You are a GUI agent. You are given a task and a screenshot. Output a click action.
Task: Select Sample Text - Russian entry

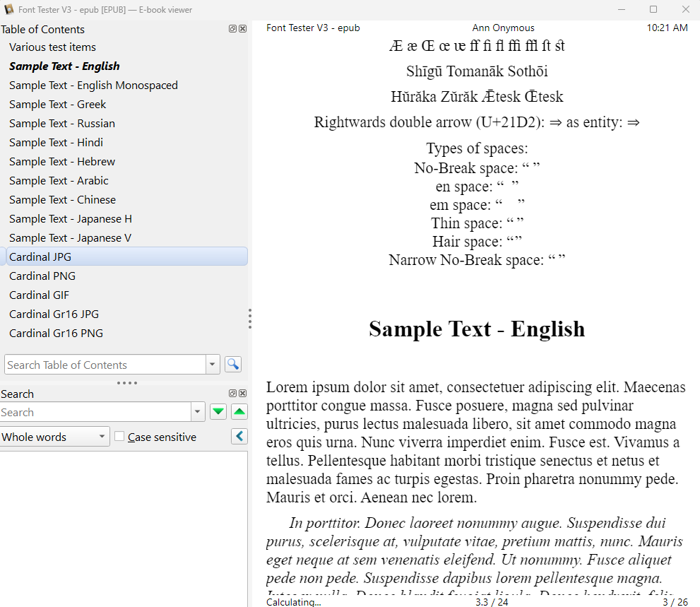coord(62,123)
